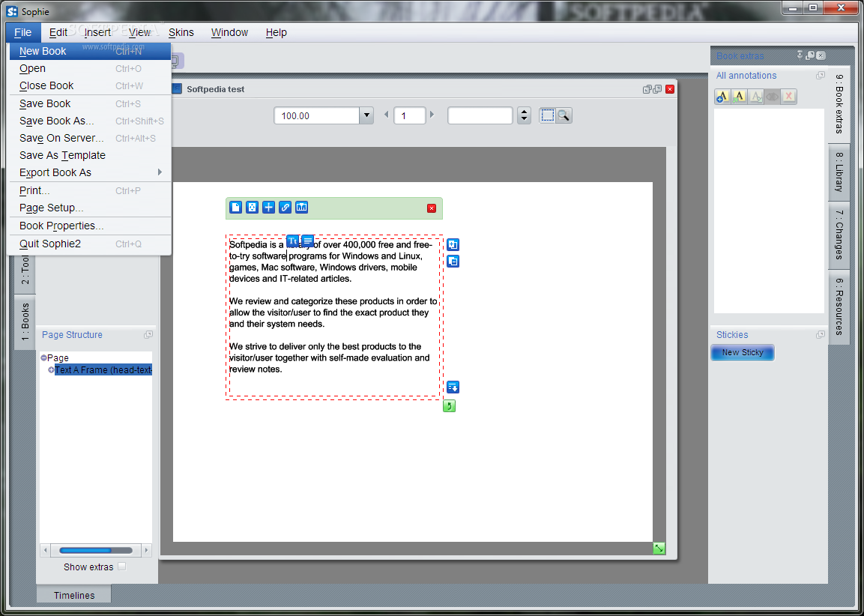This screenshot has height=616, width=864.
Task: Restore the Softpedia test book window
Action: click(x=657, y=89)
